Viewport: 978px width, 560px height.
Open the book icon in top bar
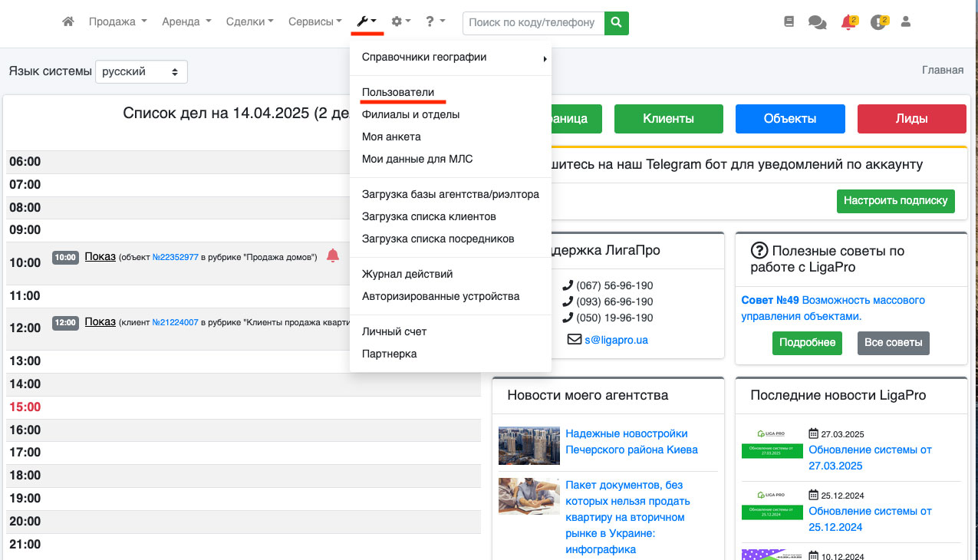click(789, 22)
